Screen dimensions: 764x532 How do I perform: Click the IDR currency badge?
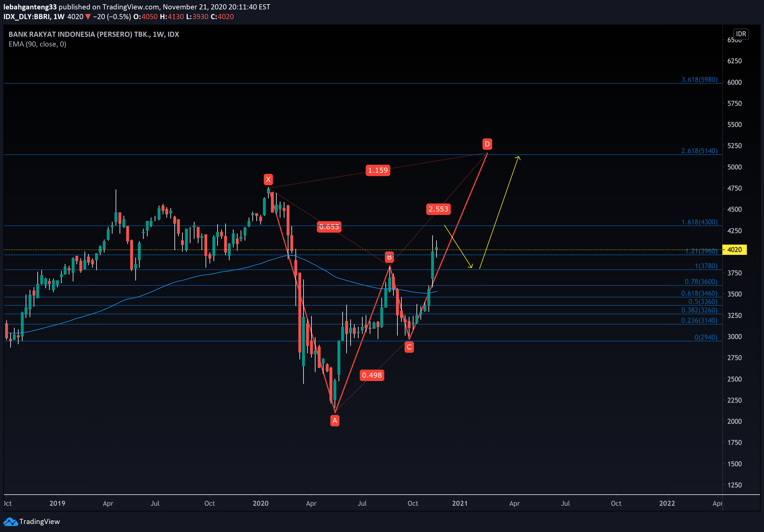tap(741, 34)
